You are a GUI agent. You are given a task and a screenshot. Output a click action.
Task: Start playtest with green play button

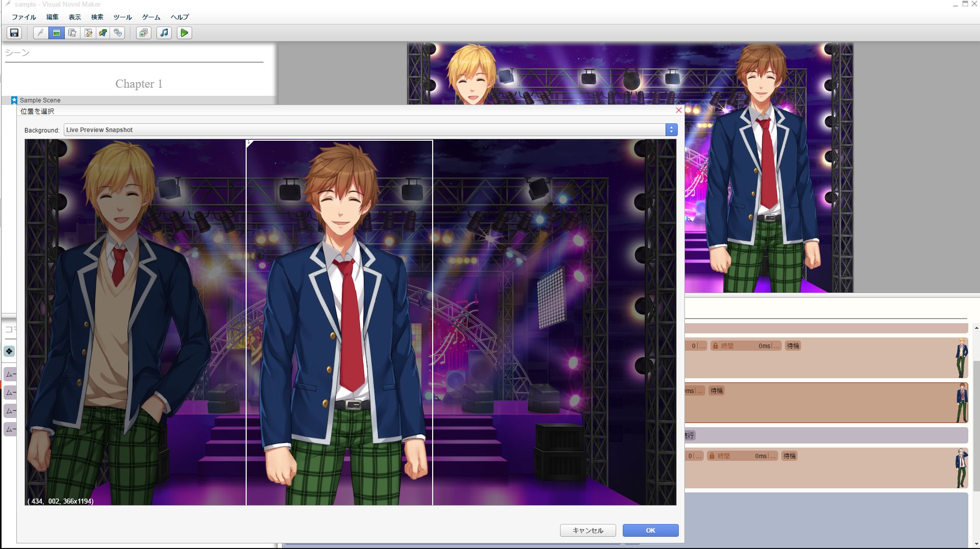(x=184, y=33)
